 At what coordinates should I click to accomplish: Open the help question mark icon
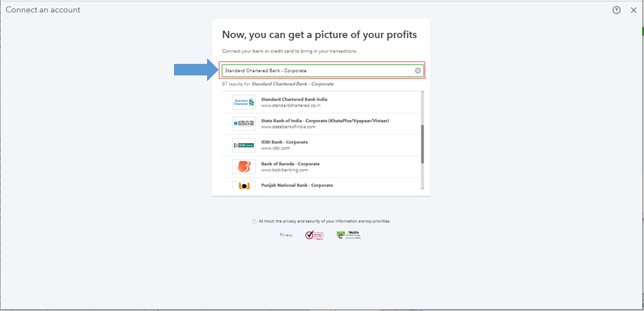pyautogui.click(x=616, y=10)
